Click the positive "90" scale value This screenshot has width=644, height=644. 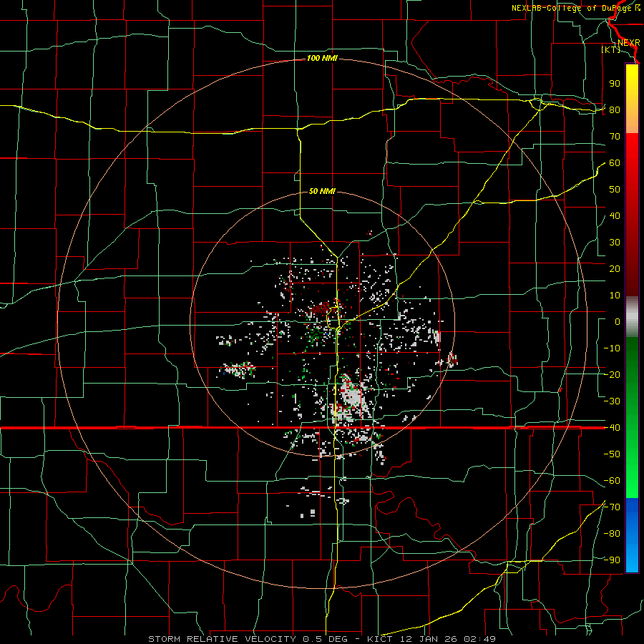click(615, 84)
